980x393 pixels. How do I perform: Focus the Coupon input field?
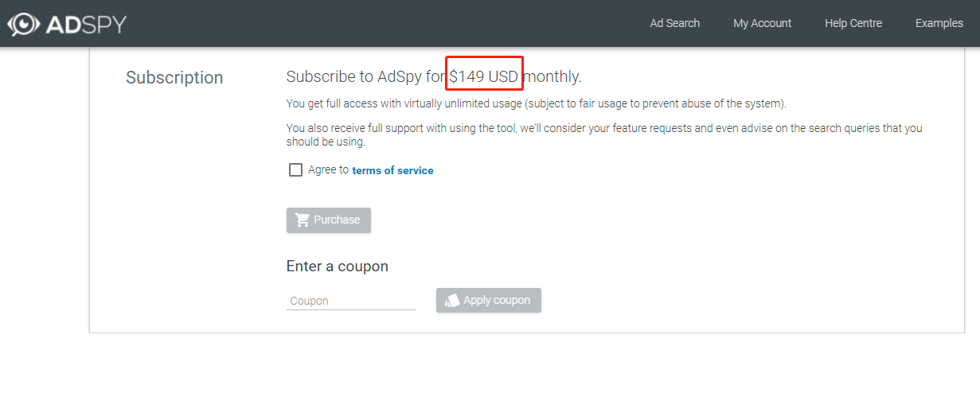pyautogui.click(x=351, y=301)
